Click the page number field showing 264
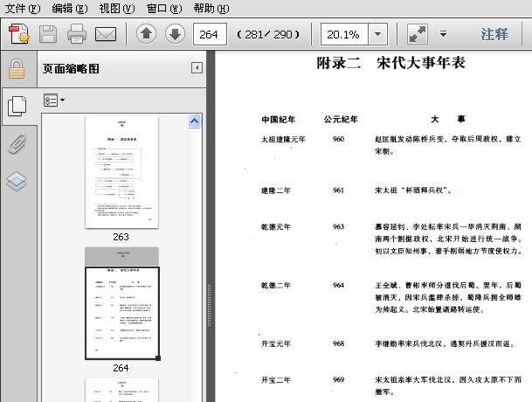This screenshot has height=402, width=532. point(210,34)
